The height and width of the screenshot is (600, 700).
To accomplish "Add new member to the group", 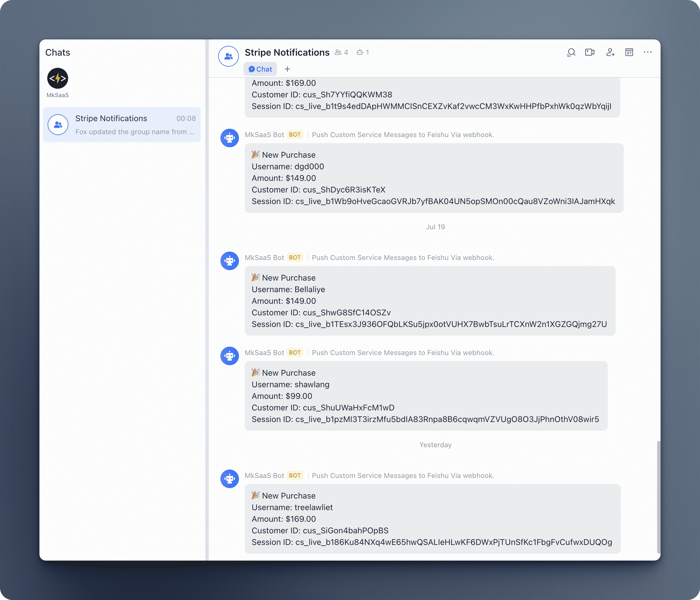I will [x=610, y=52].
